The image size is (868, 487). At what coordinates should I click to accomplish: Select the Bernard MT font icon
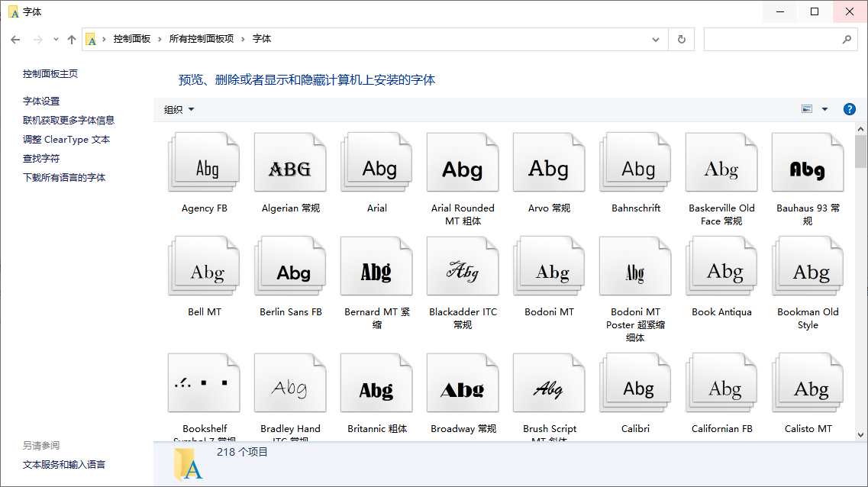click(x=376, y=266)
